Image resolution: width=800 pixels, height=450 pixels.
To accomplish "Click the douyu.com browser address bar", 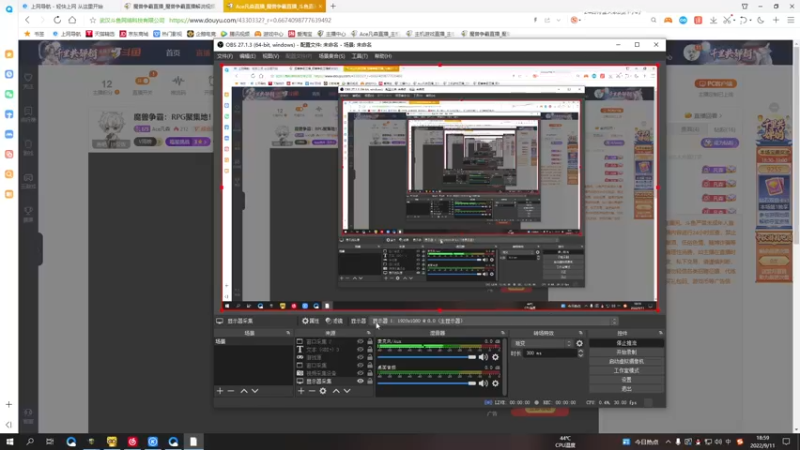I will point(306,20).
